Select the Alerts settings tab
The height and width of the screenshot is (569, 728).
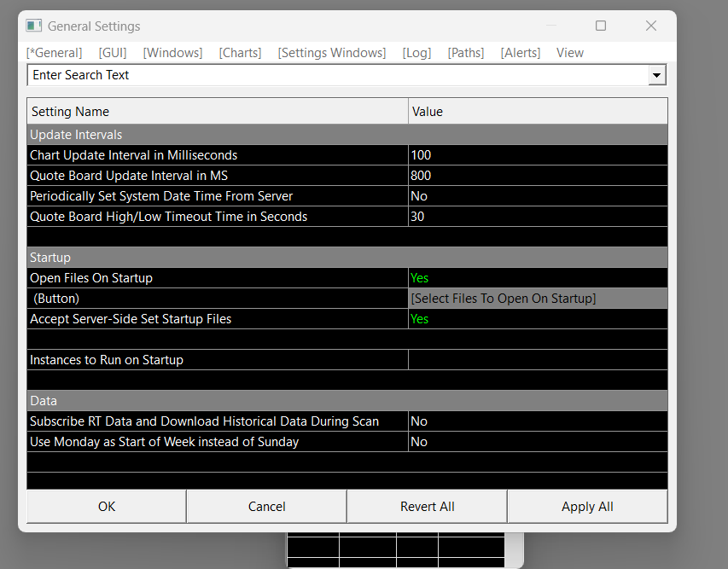(x=520, y=53)
